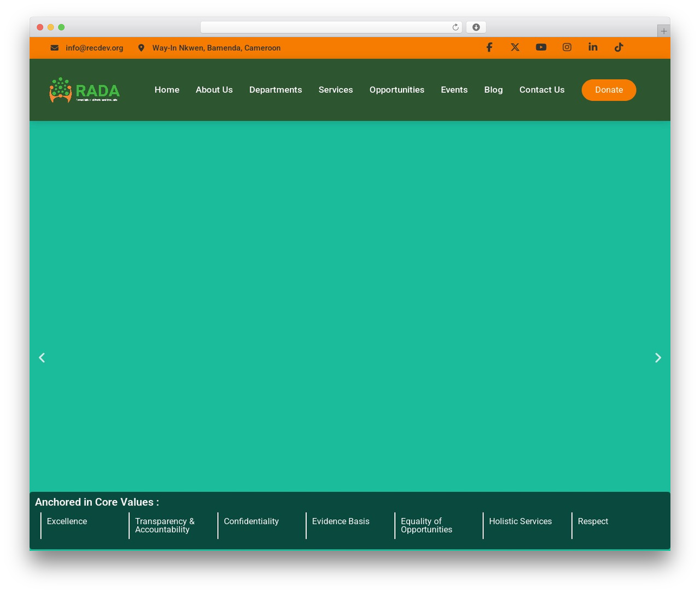
Task: Select the Excellence core value
Action: tap(67, 521)
